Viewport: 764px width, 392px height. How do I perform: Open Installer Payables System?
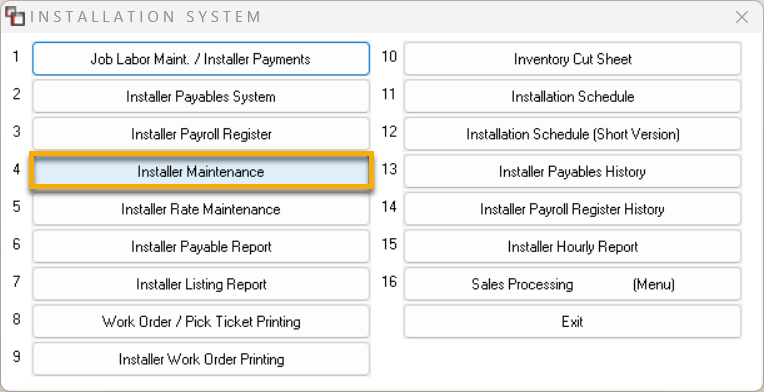pos(201,96)
